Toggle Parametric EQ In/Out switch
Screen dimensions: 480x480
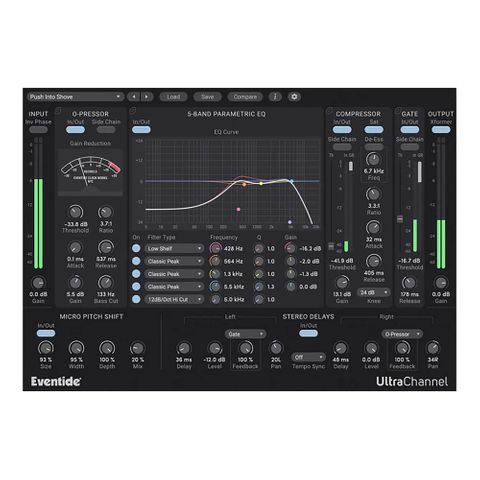click(x=141, y=130)
